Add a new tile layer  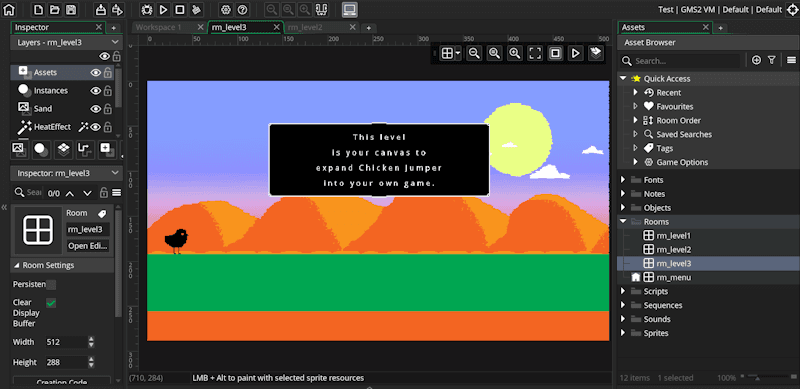coord(63,149)
